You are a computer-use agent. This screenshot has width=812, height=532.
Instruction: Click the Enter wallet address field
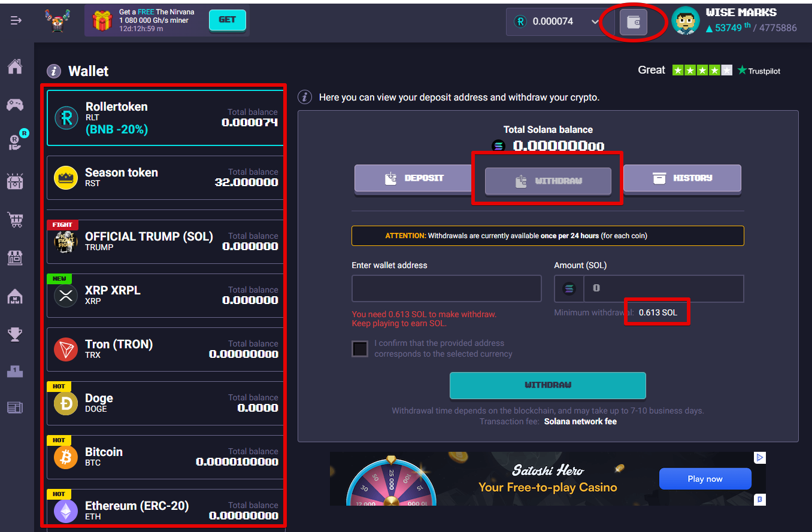pyautogui.click(x=447, y=288)
